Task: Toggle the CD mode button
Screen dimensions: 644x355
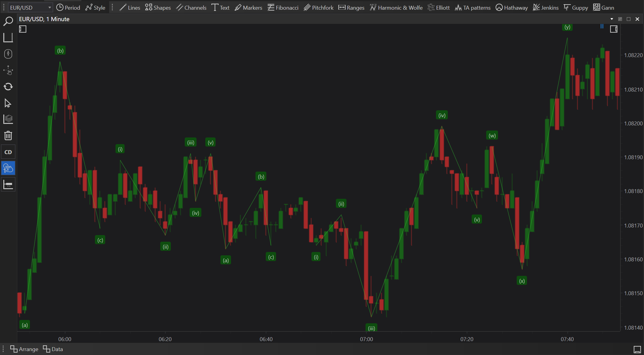Action: pos(8,152)
